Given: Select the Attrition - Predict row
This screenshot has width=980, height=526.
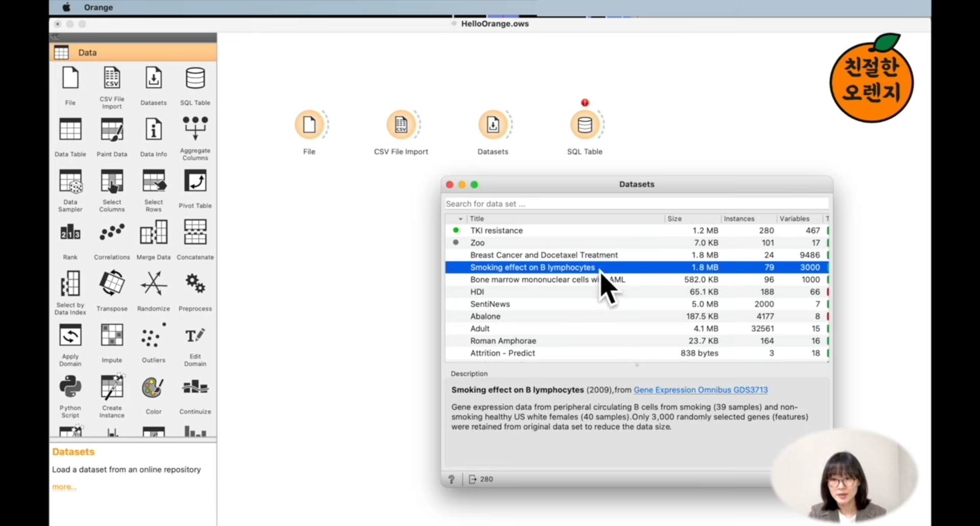Looking at the screenshot, I should pos(636,353).
